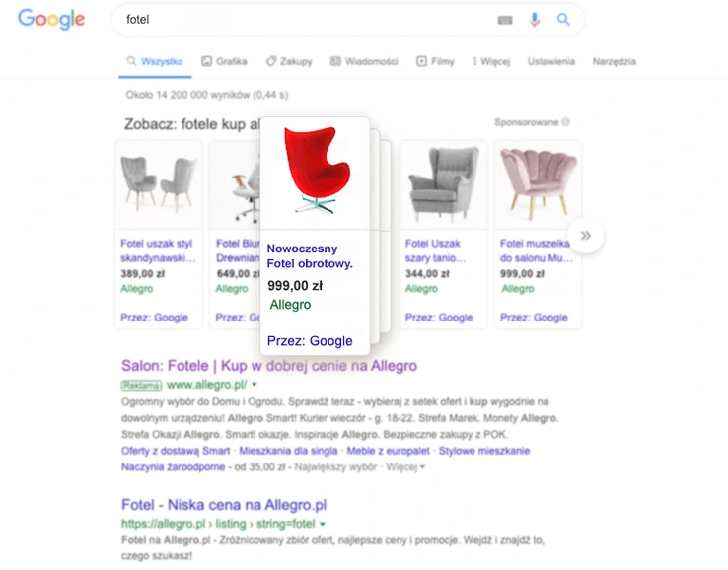Open 'Salon: Fotele | Kup w dobrej cenie' link
Screen dimensions: 728x570
[x=268, y=365]
